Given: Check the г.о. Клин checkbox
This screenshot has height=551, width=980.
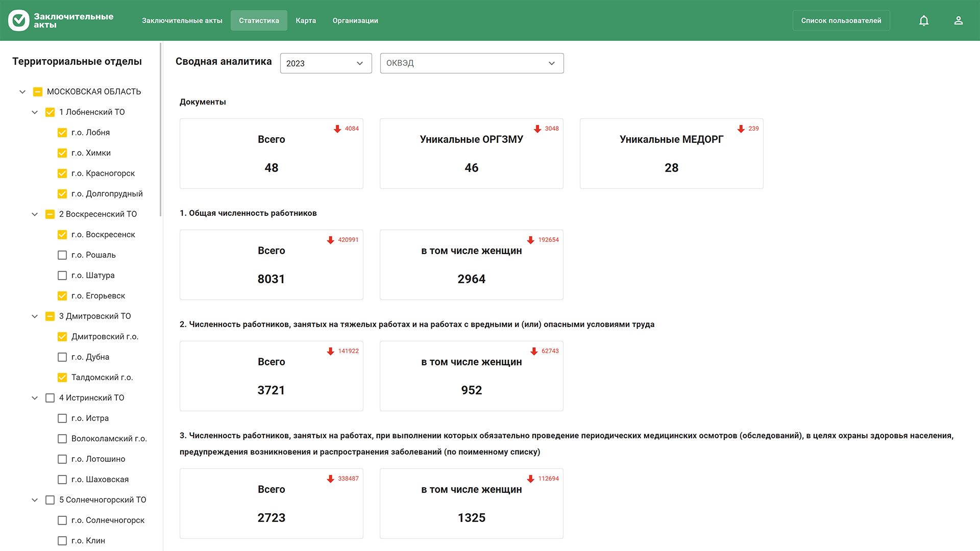Looking at the screenshot, I should 62,541.
